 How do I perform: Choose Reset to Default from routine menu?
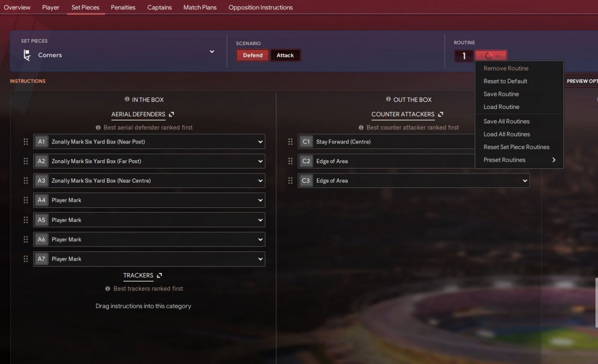(x=505, y=81)
